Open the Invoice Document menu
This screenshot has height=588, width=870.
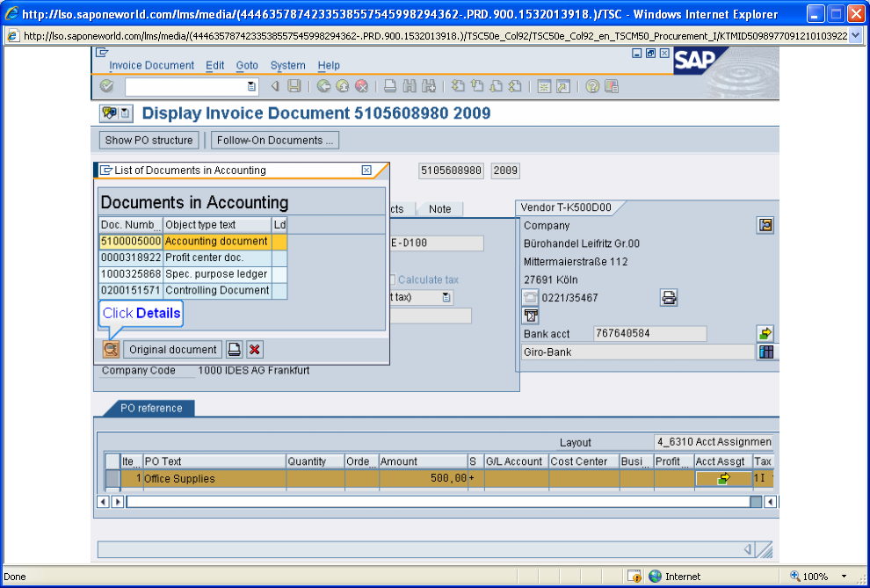(151, 65)
